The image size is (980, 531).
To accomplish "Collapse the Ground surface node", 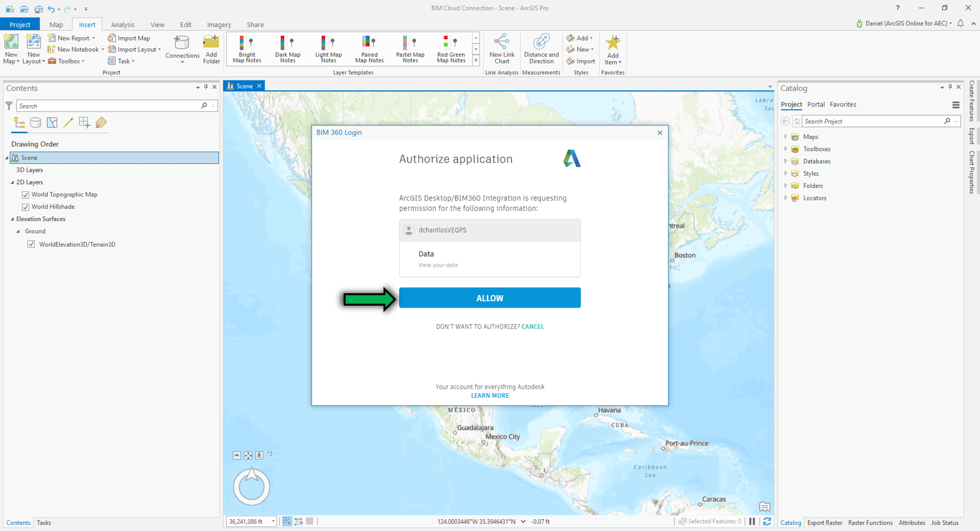I will (x=18, y=232).
